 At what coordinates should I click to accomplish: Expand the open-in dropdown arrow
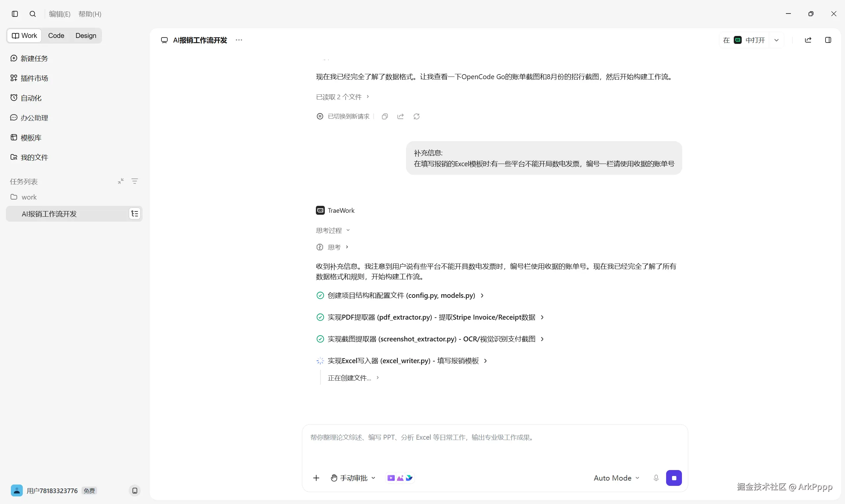pos(776,40)
